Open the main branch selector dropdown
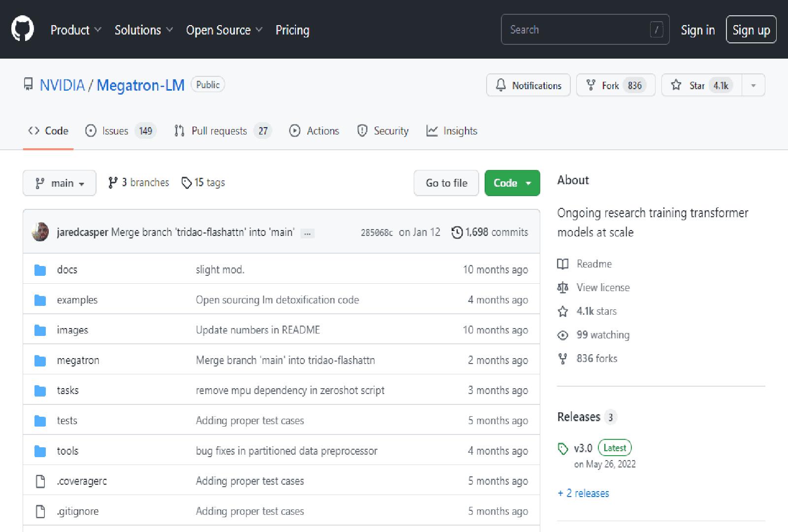 [x=60, y=183]
